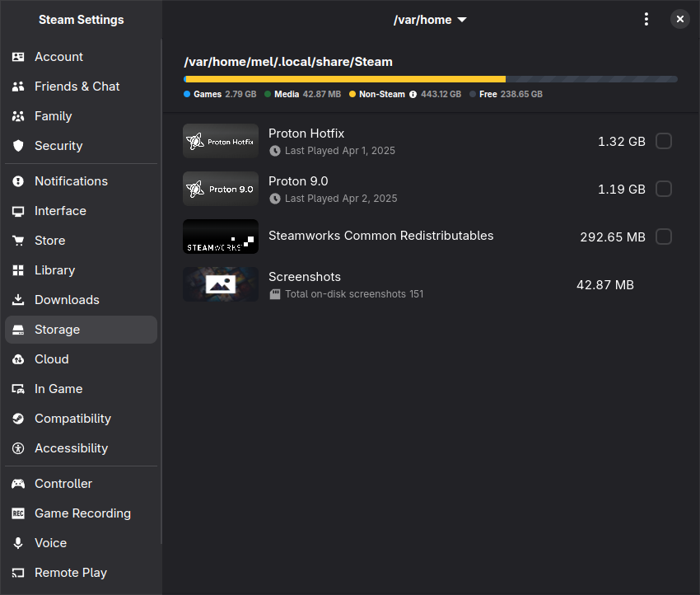Open Cloud settings
This screenshot has width=700, height=595.
[x=81, y=359]
